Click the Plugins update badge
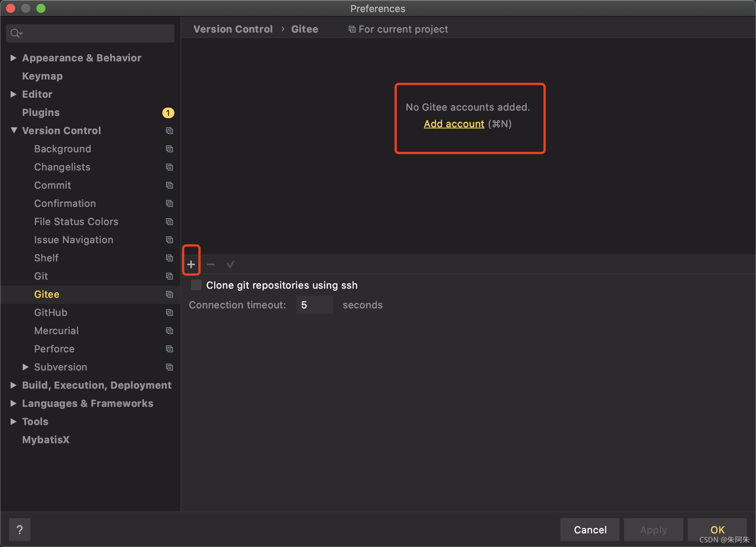Image resolution: width=756 pixels, height=547 pixels. click(x=168, y=113)
